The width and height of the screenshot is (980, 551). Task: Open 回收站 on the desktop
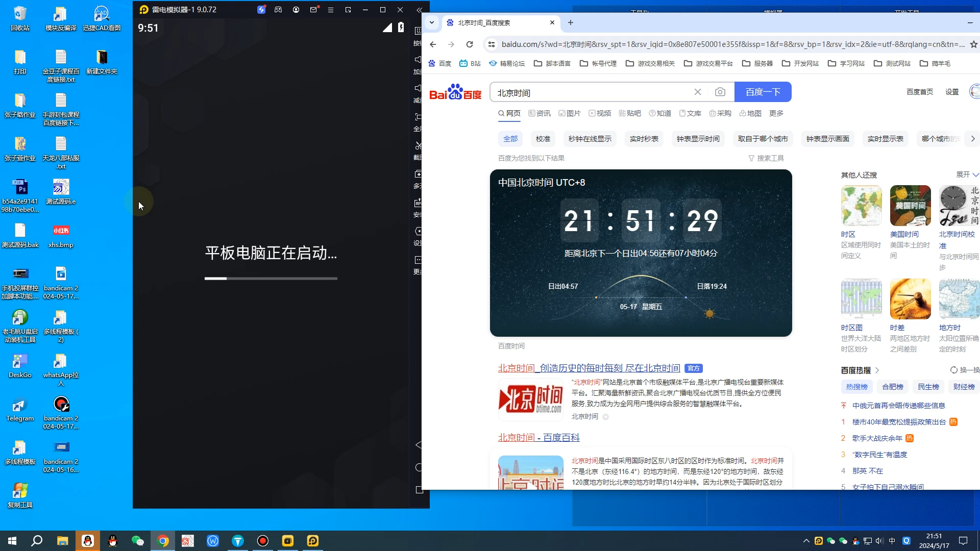(x=20, y=18)
